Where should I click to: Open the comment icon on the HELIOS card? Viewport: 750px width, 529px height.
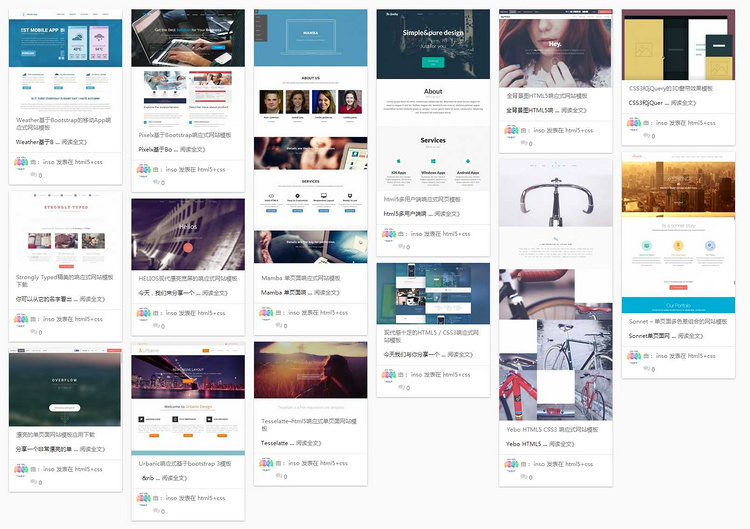click(x=156, y=326)
